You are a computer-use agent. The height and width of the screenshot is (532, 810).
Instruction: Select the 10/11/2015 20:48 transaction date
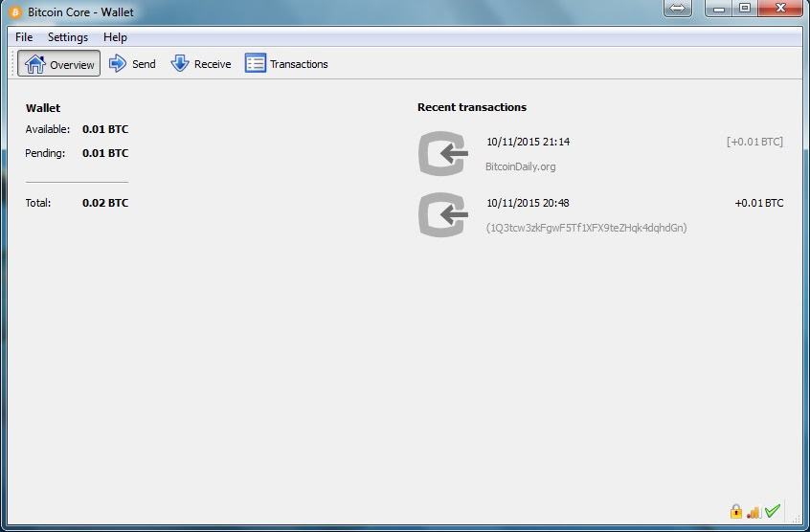point(528,203)
